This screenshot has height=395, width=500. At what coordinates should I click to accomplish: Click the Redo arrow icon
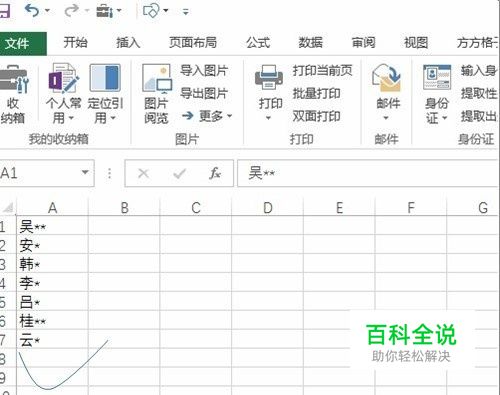click(71, 11)
